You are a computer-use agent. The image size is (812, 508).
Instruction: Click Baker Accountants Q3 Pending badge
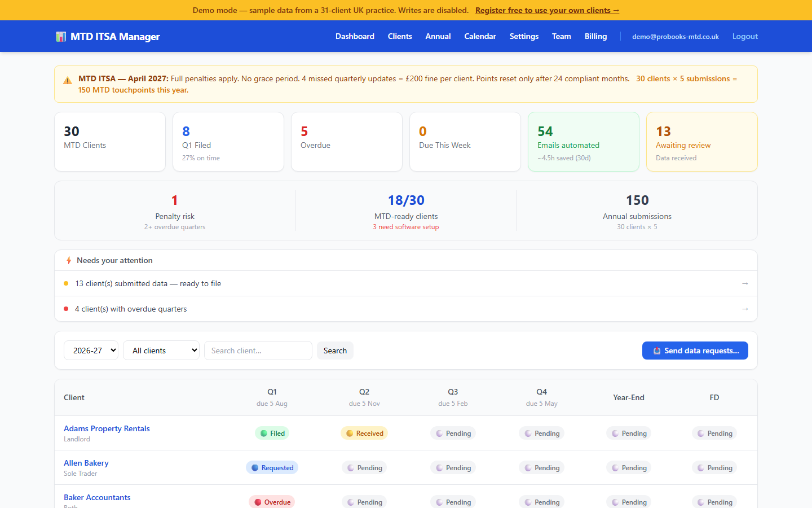453,502
